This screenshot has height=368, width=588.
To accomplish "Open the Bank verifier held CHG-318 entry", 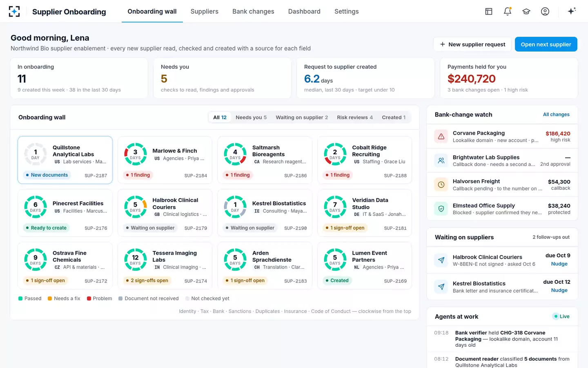I will coord(502,339).
